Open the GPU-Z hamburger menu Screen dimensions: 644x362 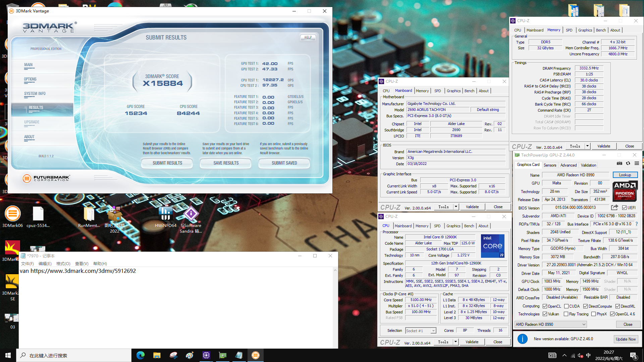click(x=637, y=164)
